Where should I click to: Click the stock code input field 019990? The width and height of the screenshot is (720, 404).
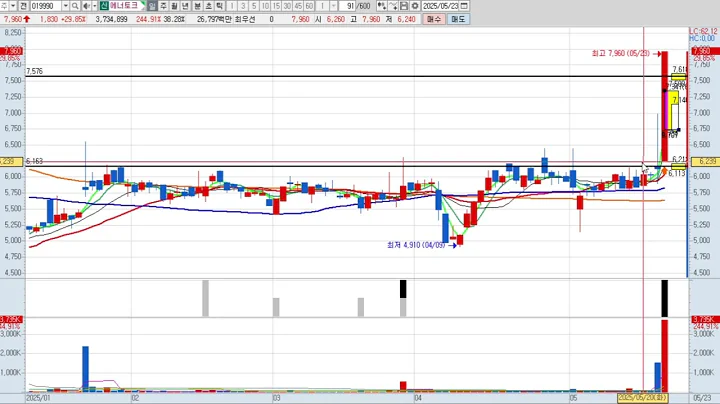click(x=46, y=6)
